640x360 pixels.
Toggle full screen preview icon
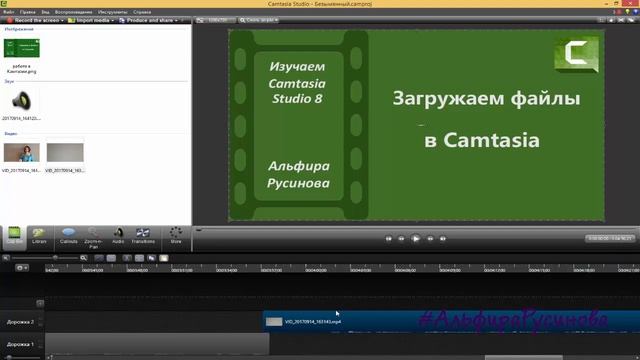coord(621,20)
